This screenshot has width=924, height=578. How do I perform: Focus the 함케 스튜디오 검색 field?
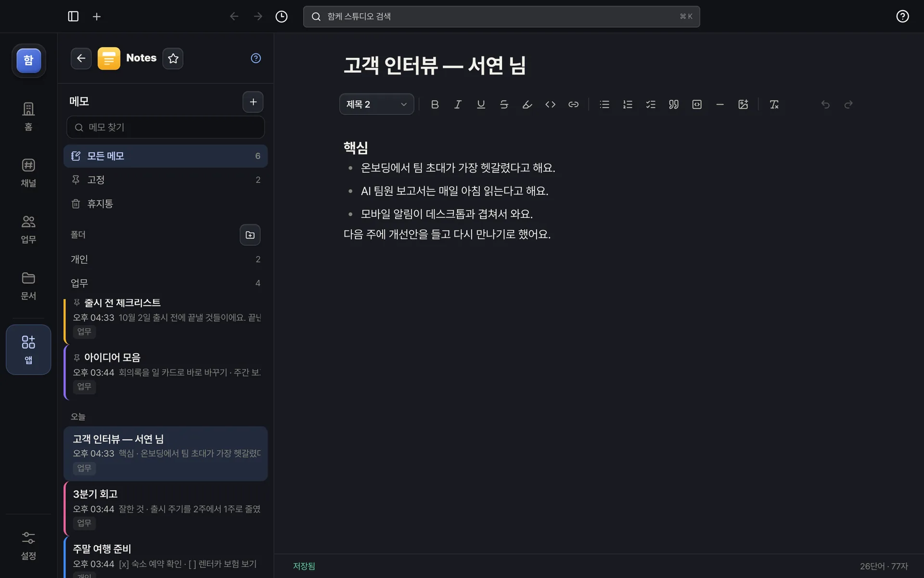tap(501, 16)
